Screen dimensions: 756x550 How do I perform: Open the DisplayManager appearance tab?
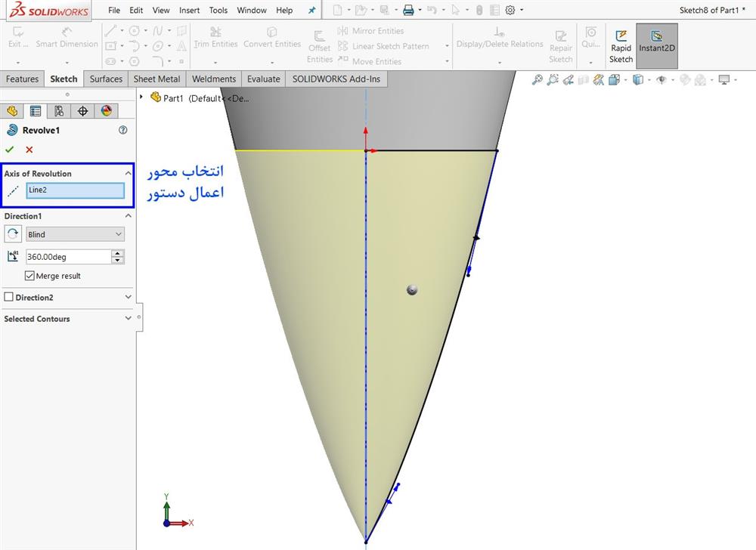(x=106, y=111)
